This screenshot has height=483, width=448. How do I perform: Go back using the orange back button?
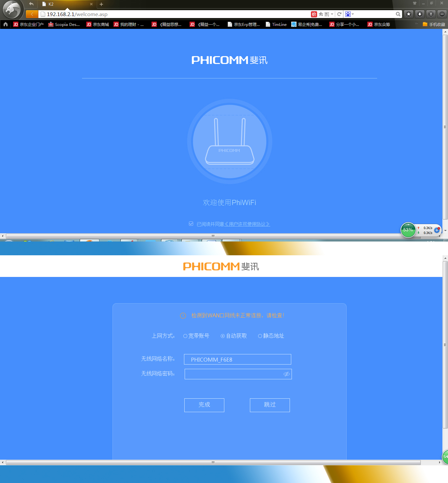tap(32, 14)
